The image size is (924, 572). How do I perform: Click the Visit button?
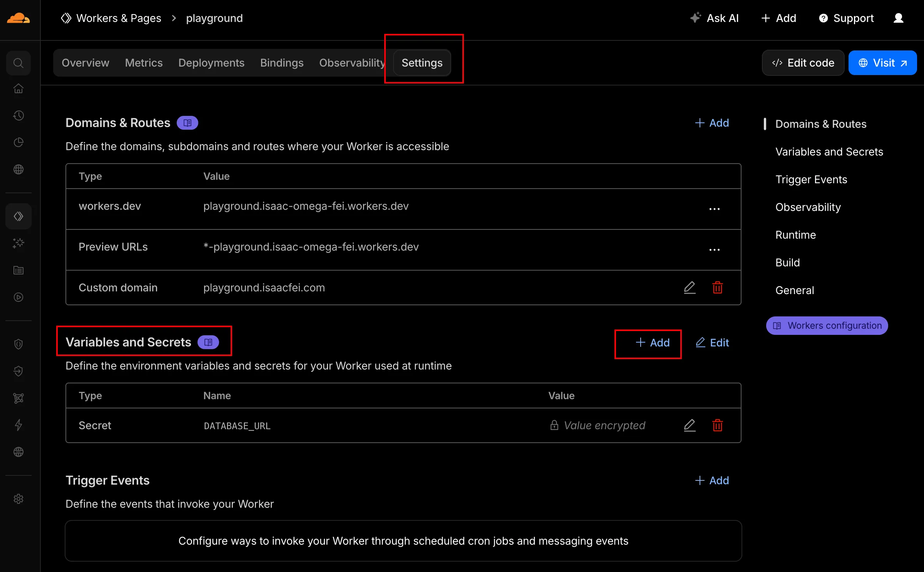click(882, 62)
